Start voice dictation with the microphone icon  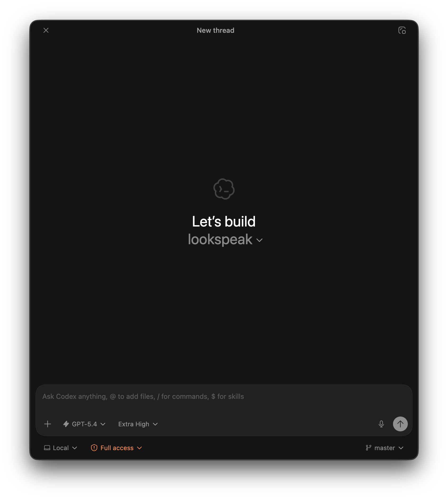(x=381, y=424)
